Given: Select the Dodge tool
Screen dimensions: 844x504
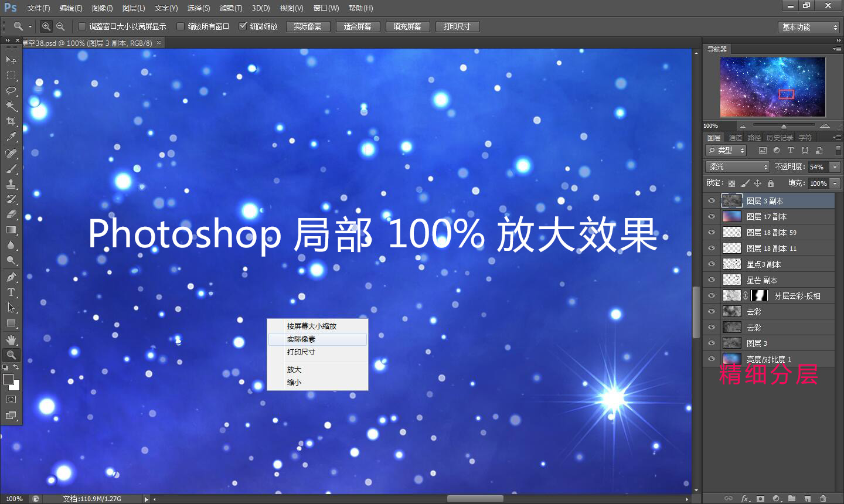Looking at the screenshot, I should (11, 260).
